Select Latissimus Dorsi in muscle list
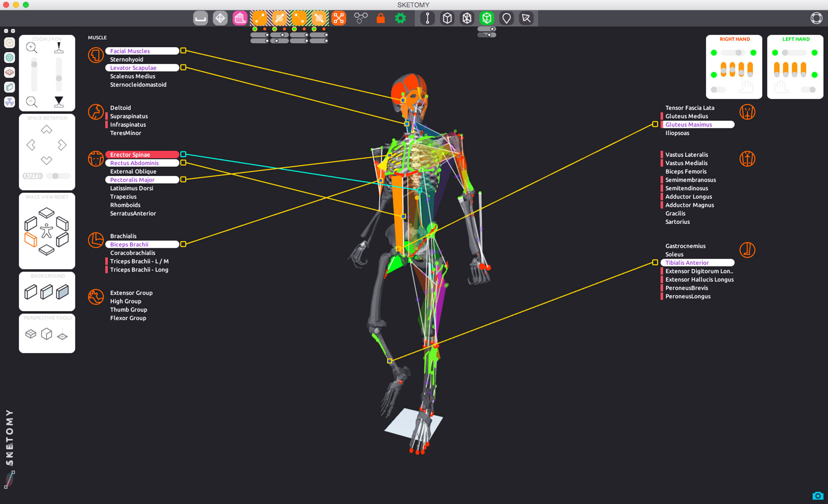Viewport: 828px width, 504px height. tap(132, 188)
